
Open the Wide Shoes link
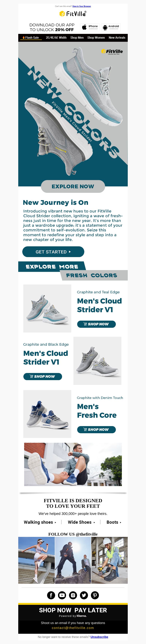[x=81, y=522]
